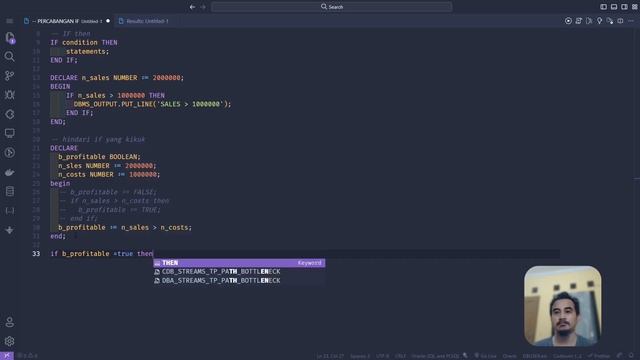
Task: Click the Prettier status bar item
Action: click(x=599, y=356)
